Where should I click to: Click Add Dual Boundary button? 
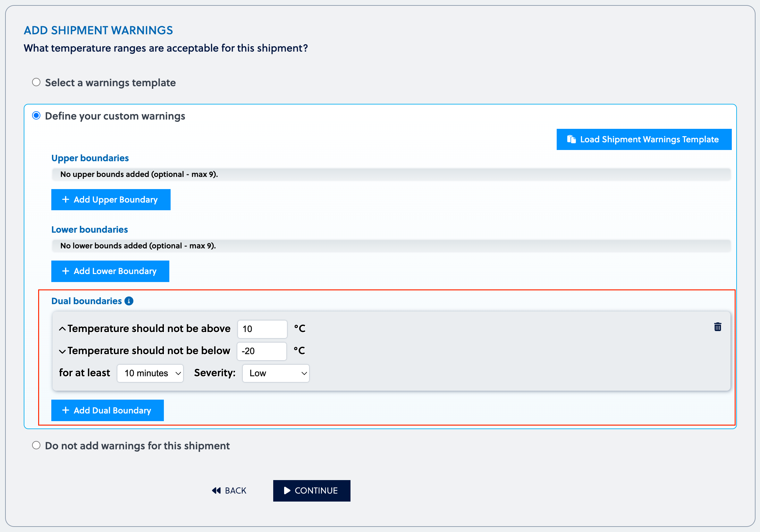[107, 410]
